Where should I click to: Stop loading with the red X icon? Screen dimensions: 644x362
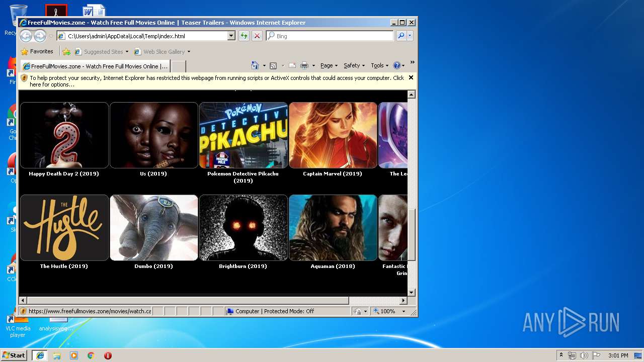click(x=257, y=36)
